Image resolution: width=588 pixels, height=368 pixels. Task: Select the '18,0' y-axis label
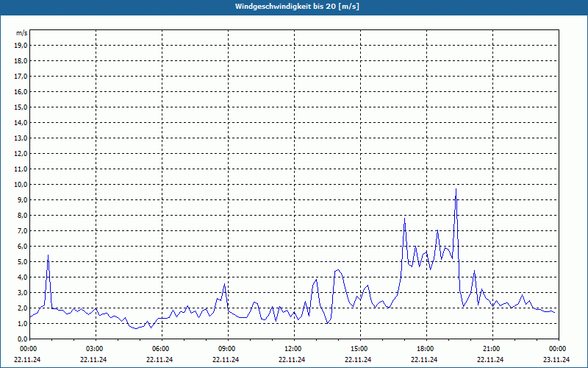tap(21, 61)
